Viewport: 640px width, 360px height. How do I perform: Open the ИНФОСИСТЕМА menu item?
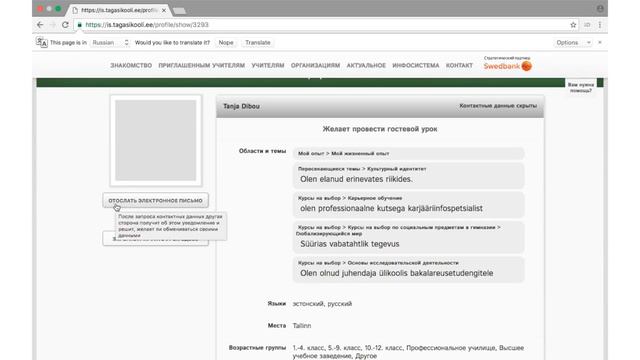pyautogui.click(x=416, y=65)
